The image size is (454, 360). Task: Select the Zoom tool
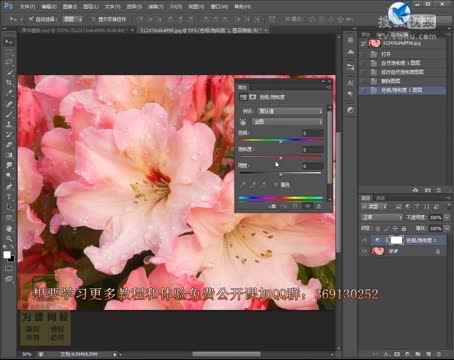[x=9, y=239]
